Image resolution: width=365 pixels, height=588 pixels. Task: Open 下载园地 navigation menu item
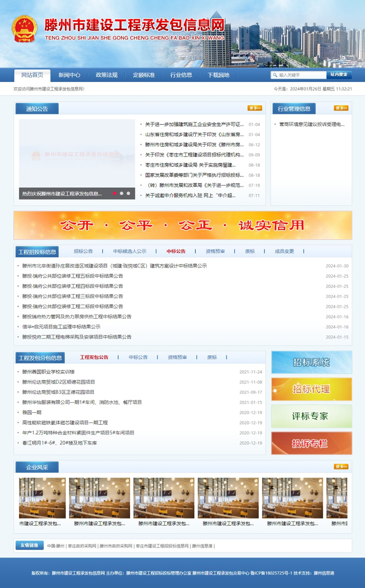coord(218,75)
